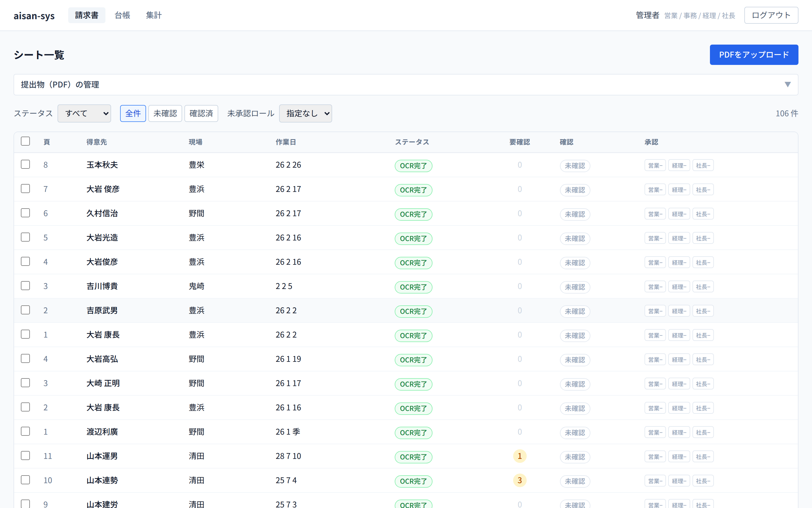Click the 106 件 count label
This screenshot has width=812, height=508.
pos(787,113)
